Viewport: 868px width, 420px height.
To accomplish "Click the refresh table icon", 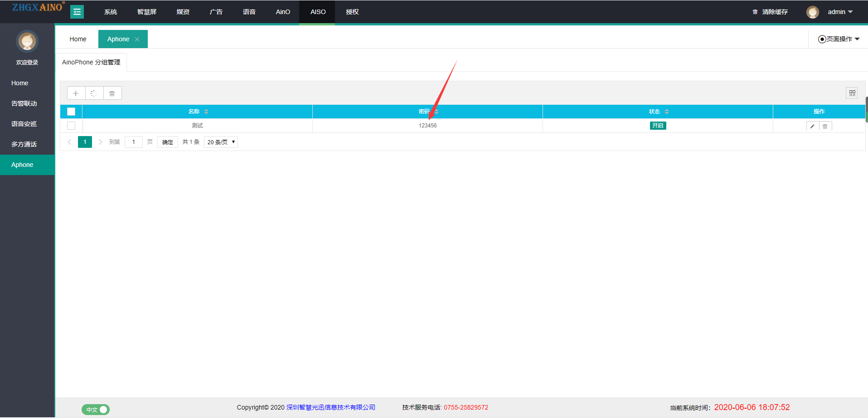I will point(94,93).
